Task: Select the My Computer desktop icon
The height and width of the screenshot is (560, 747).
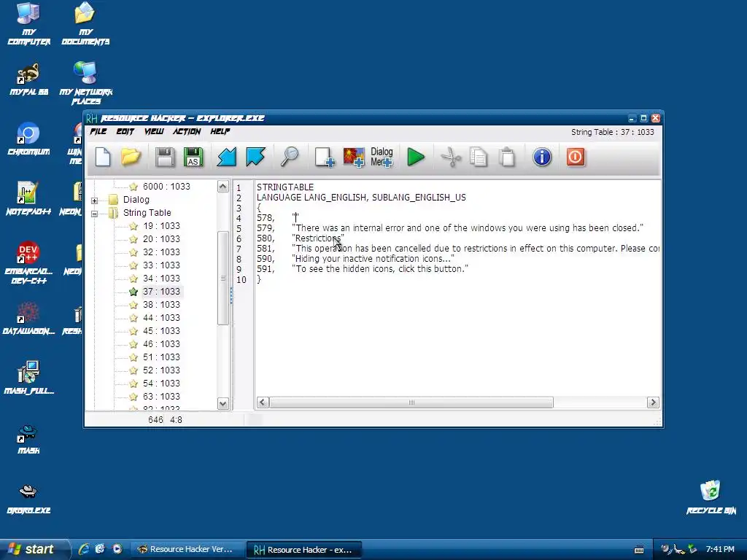Action: 28,24
